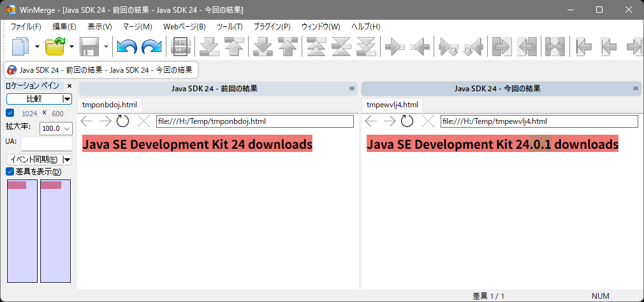Select the tmponbdoj.html tab

pos(110,105)
